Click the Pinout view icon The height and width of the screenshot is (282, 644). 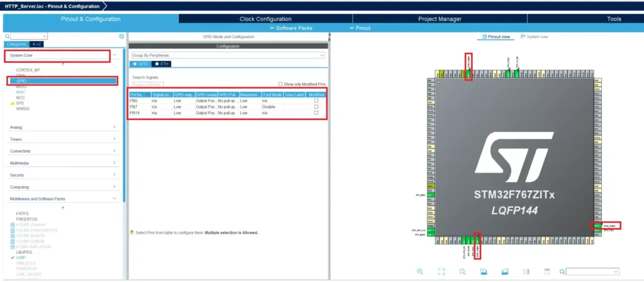point(485,37)
